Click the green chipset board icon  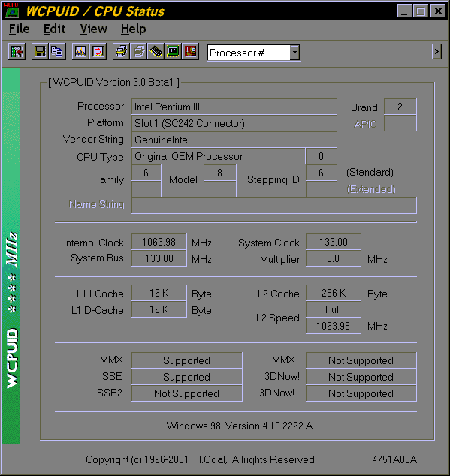coord(174,51)
